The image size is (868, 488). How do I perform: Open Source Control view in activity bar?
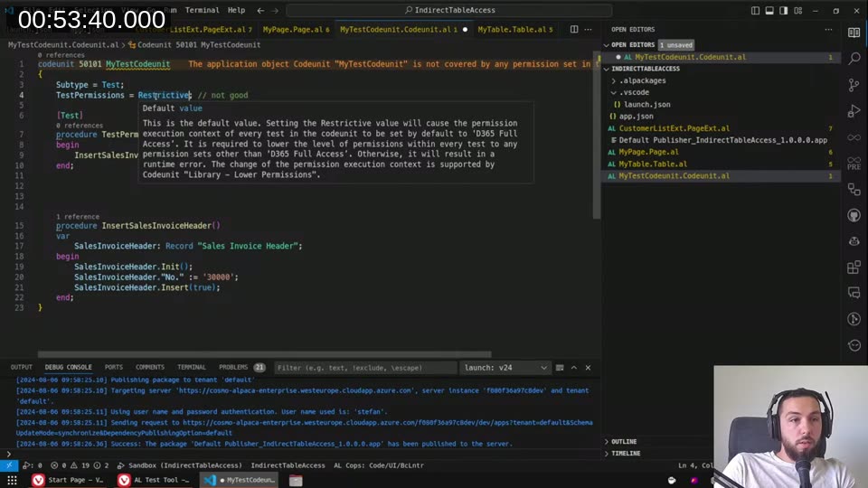click(x=854, y=85)
